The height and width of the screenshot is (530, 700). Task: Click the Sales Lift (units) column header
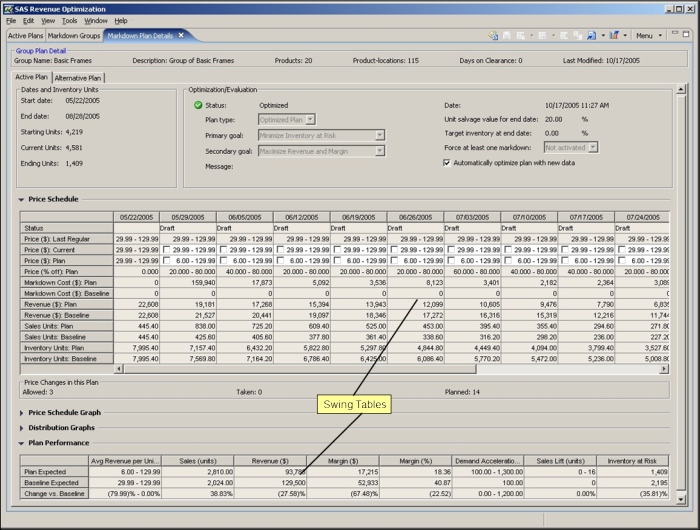coord(560,461)
